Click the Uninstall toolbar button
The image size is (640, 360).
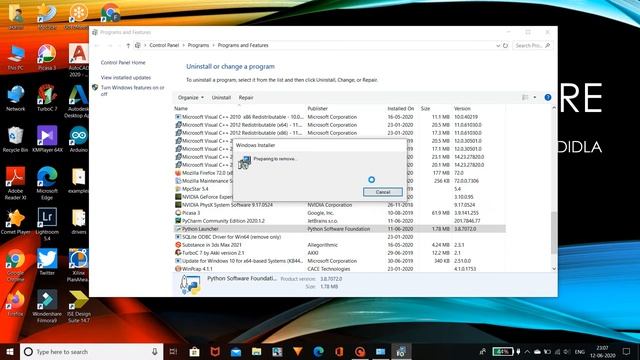click(x=221, y=98)
